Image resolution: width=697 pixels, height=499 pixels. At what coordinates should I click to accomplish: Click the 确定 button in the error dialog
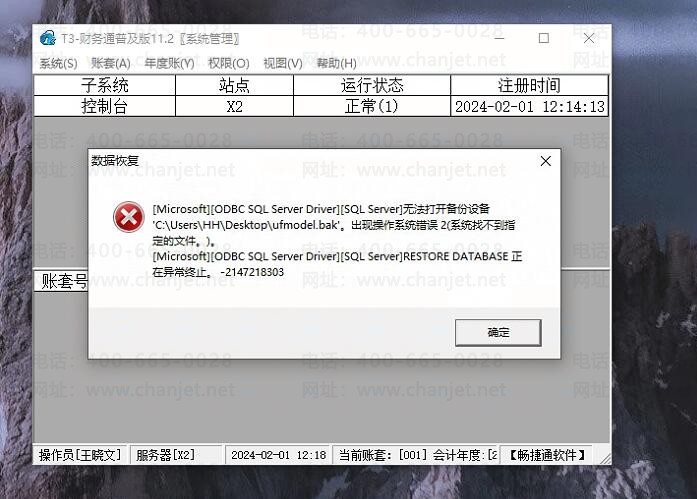498,332
